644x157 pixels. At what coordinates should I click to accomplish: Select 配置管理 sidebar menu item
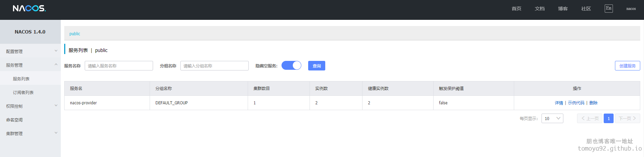(30, 51)
